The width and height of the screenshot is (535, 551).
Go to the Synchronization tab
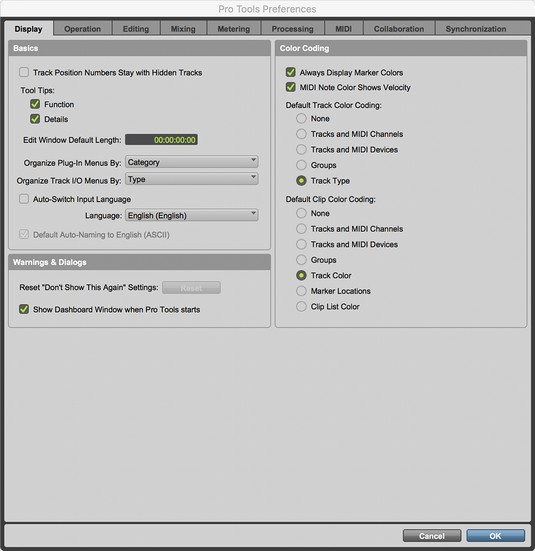(x=476, y=28)
